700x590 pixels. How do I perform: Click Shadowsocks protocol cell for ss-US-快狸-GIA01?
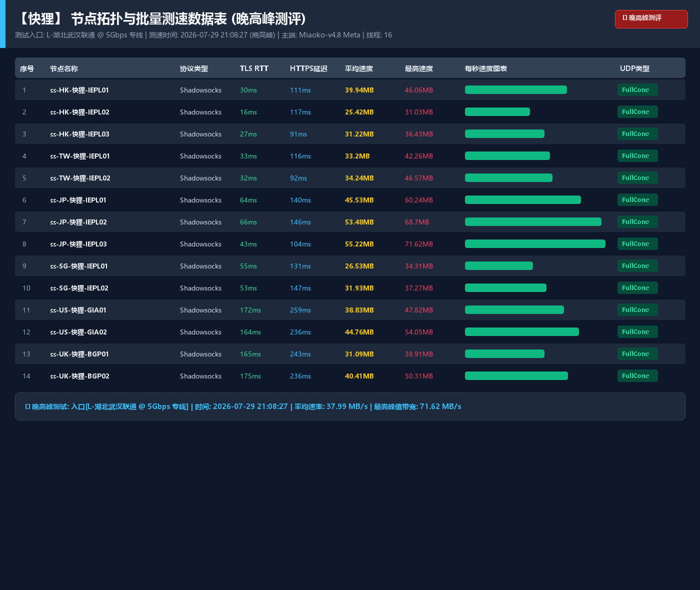200,310
